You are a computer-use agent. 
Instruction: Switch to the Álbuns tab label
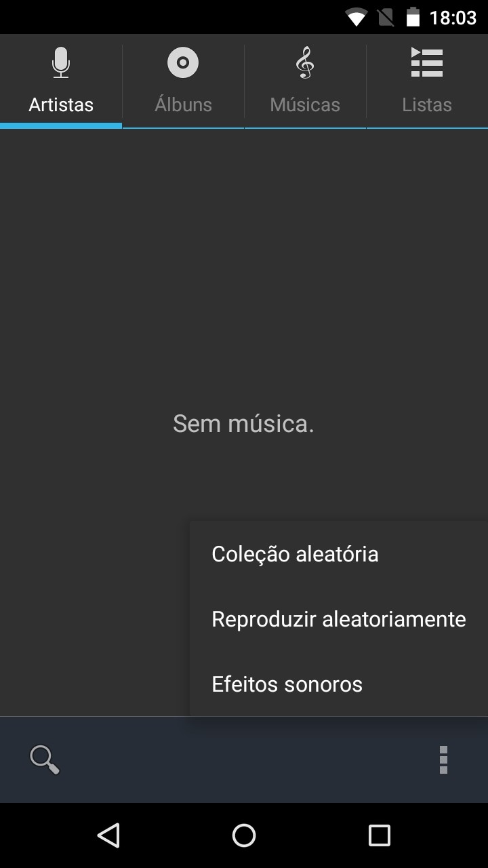(x=183, y=105)
